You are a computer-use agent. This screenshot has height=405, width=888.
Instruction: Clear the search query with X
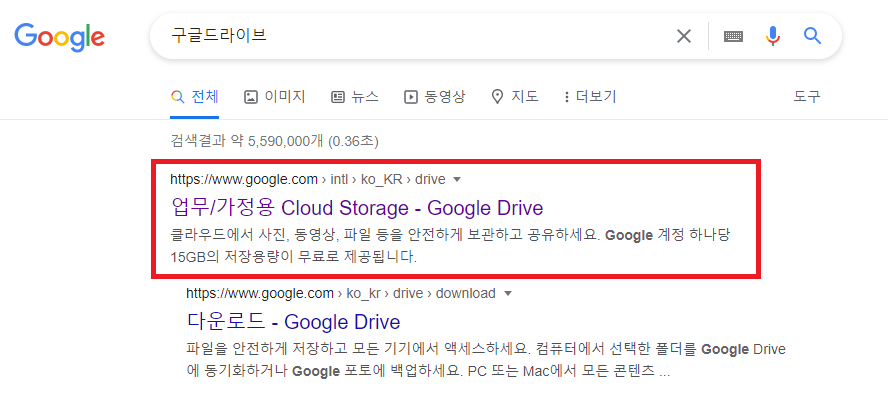click(x=684, y=36)
